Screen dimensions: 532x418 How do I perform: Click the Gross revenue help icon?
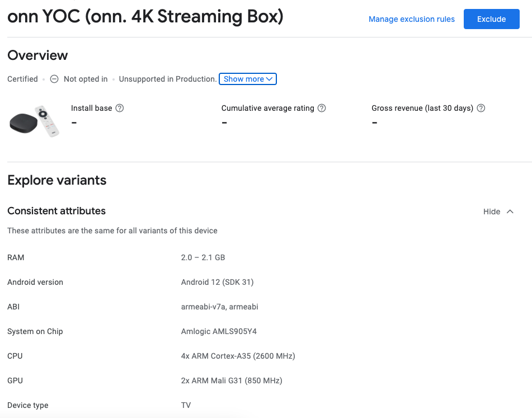(481, 108)
